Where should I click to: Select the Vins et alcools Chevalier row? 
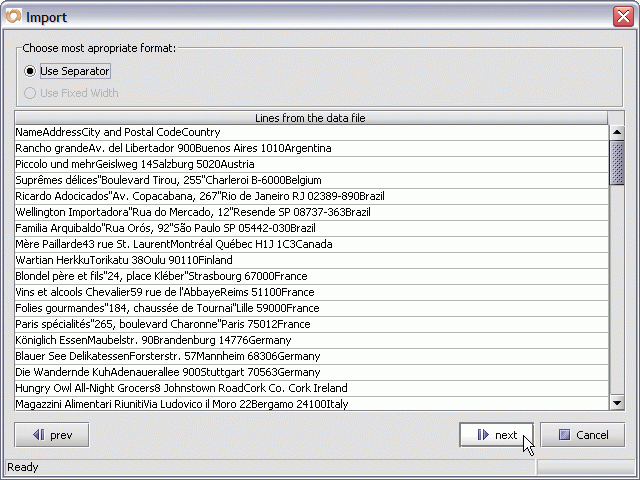tap(311, 292)
